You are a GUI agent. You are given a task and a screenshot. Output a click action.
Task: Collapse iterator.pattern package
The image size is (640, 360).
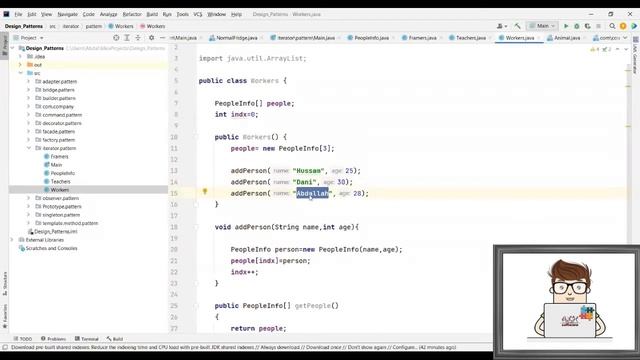pyautogui.click(x=29, y=148)
